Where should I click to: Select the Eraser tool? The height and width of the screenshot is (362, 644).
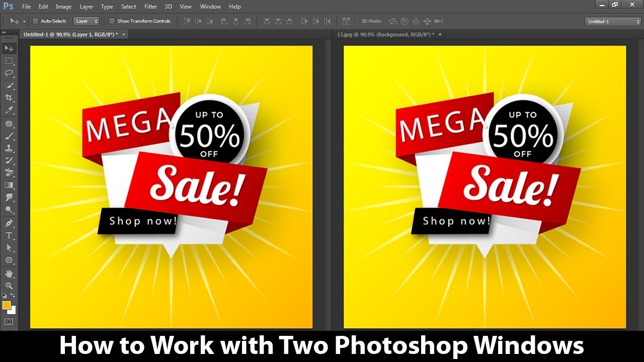point(9,173)
